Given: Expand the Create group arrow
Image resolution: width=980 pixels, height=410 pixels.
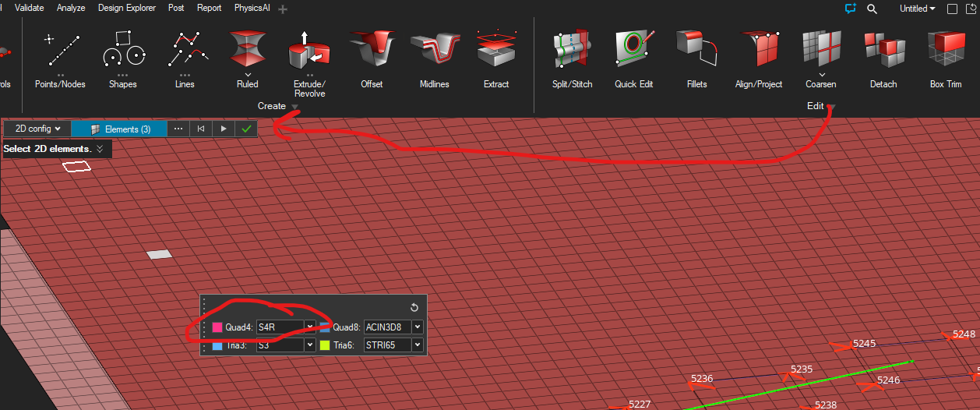Looking at the screenshot, I should pos(294,107).
